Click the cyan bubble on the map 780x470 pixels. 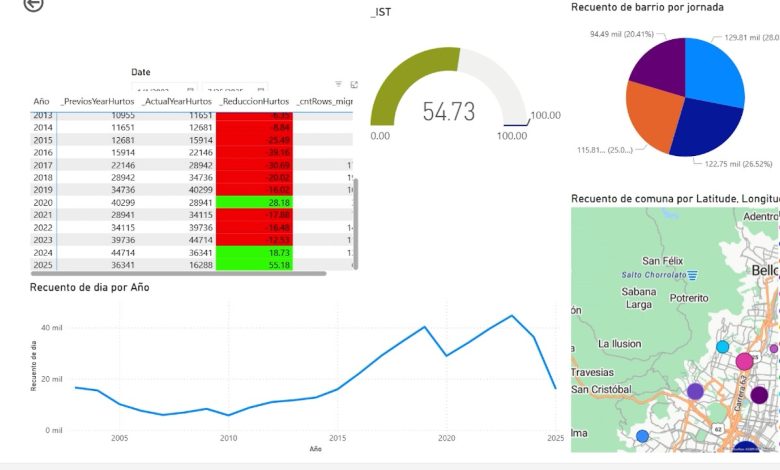pyautogui.click(x=722, y=346)
